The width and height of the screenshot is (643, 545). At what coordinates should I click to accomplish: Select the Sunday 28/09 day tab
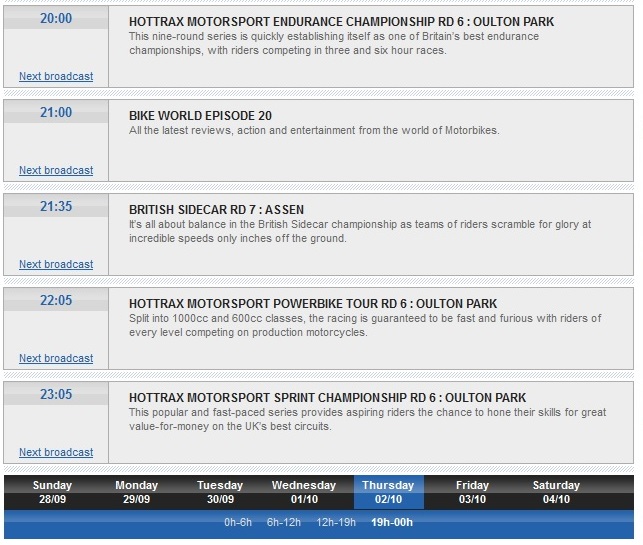52,492
